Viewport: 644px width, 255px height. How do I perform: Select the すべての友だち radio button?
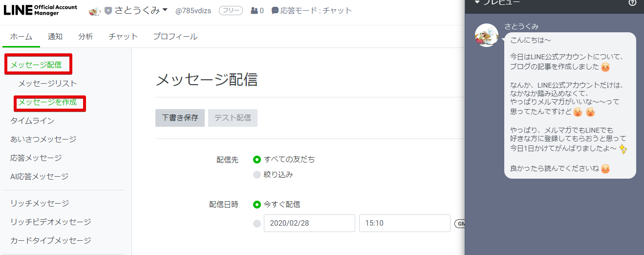(257, 159)
